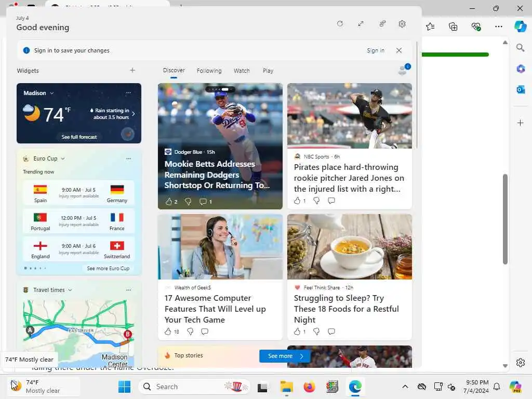Comment on Pirates Jared Jones article
Screen dimensions: 532x399
tap(331, 201)
